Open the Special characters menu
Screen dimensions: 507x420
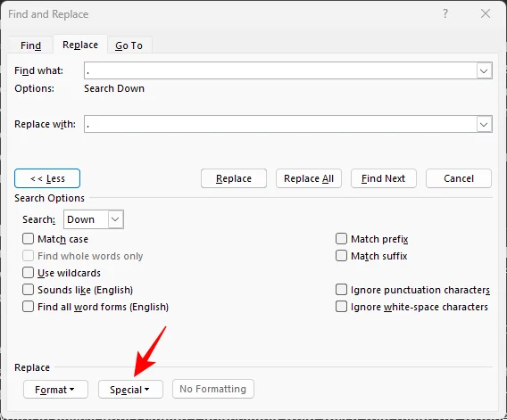pyautogui.click(x=130, y=390)
